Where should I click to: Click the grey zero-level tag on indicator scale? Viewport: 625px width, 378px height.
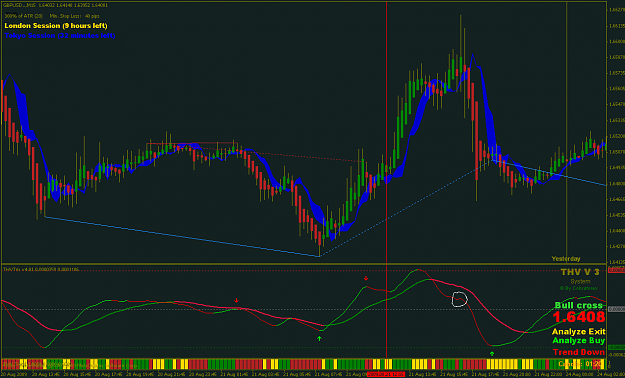617,309
